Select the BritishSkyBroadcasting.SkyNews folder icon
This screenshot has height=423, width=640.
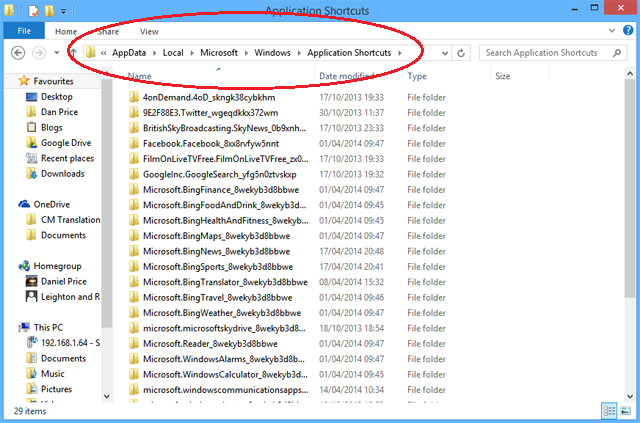[x=133, y=128]
